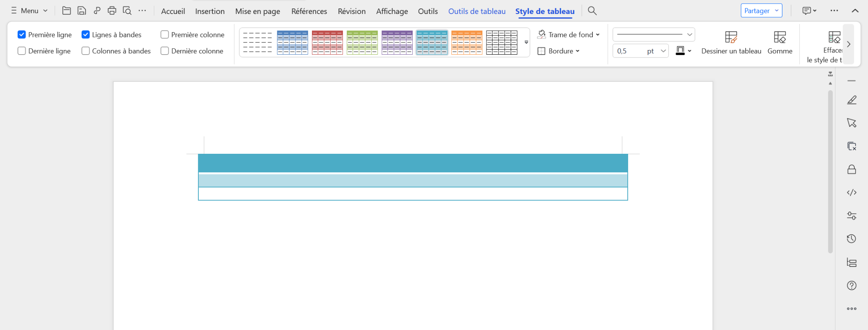Show more quick access tools ellipsis
Image resolution: width=868 pixels, height=330 pixels.
[x=142, y=11]
